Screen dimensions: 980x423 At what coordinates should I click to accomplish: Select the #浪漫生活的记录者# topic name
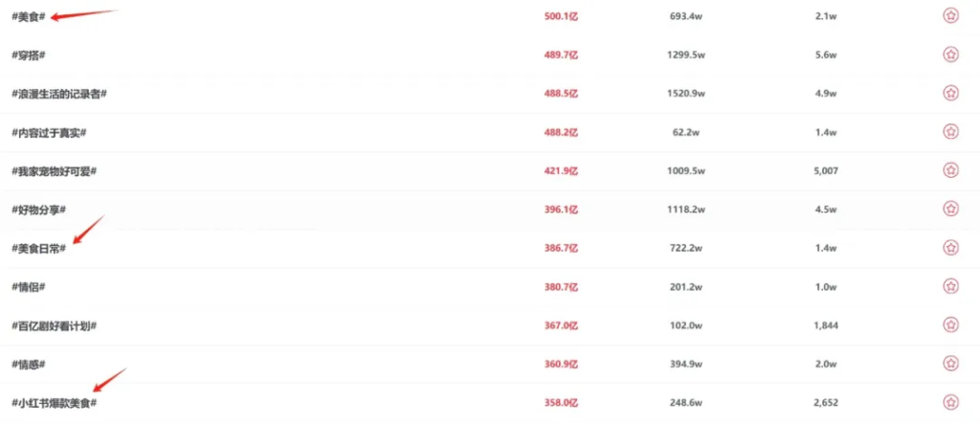pos(58,94)
